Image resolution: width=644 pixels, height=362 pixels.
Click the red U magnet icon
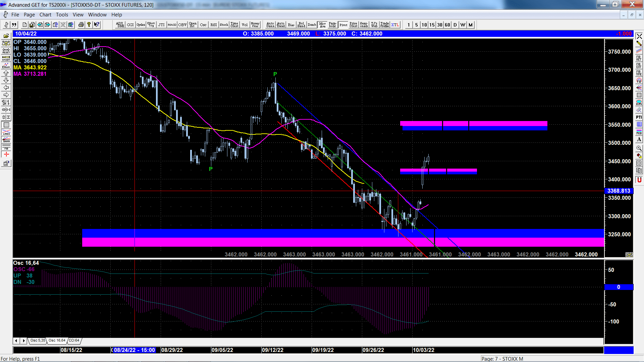click(639, 180)
